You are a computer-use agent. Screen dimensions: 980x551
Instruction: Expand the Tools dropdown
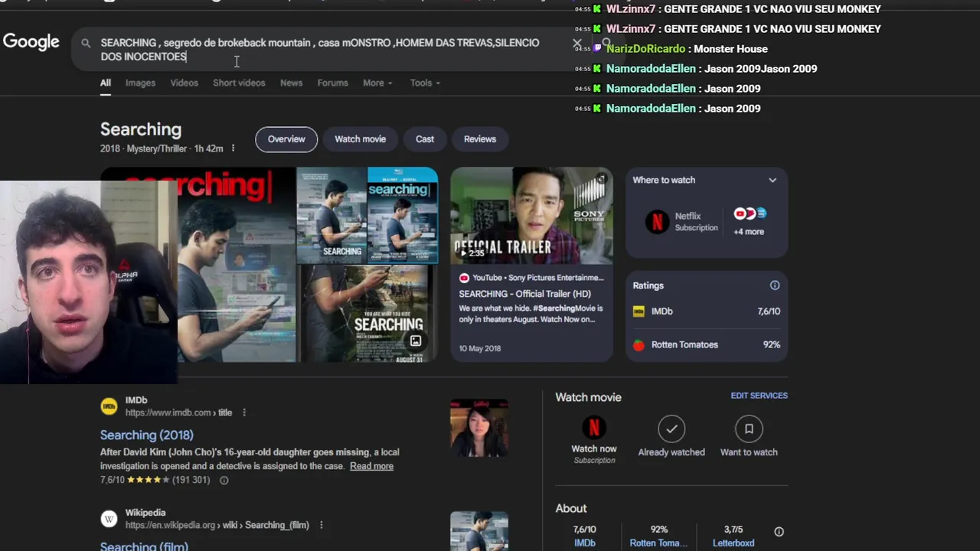(425, 83)
